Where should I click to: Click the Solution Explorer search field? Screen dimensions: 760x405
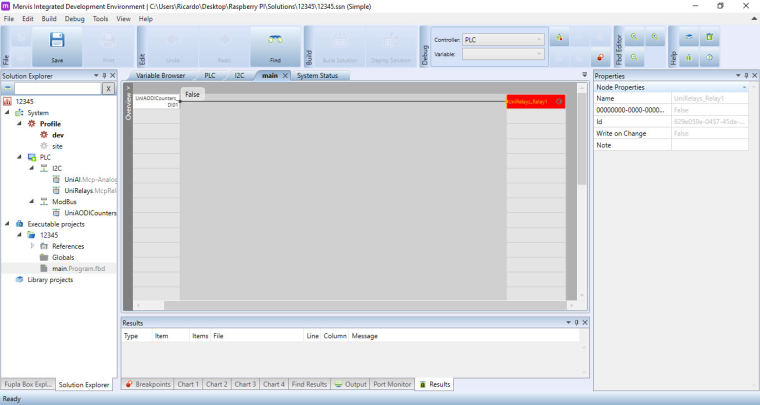(56, 89)
